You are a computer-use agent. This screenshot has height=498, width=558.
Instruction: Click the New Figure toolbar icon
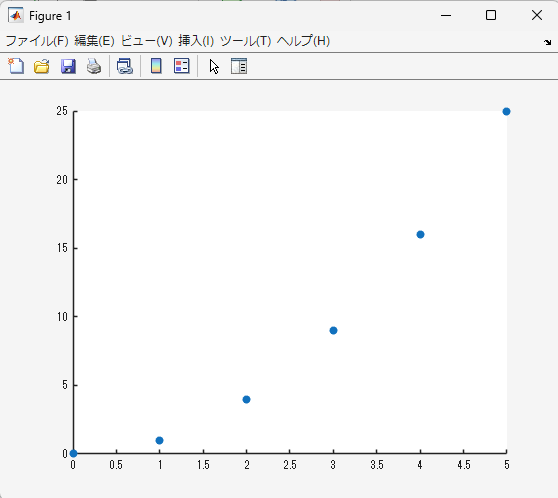point(16,66)
